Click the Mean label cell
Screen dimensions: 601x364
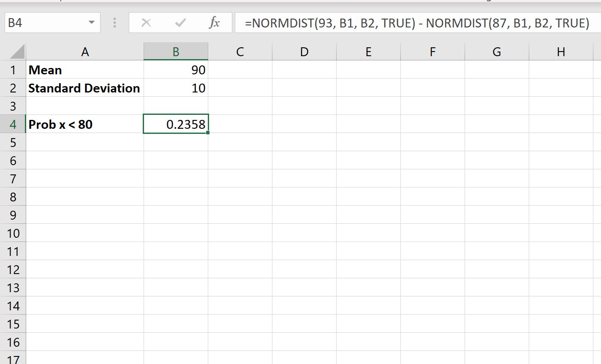pyautogui.click(x=84, y=70)
